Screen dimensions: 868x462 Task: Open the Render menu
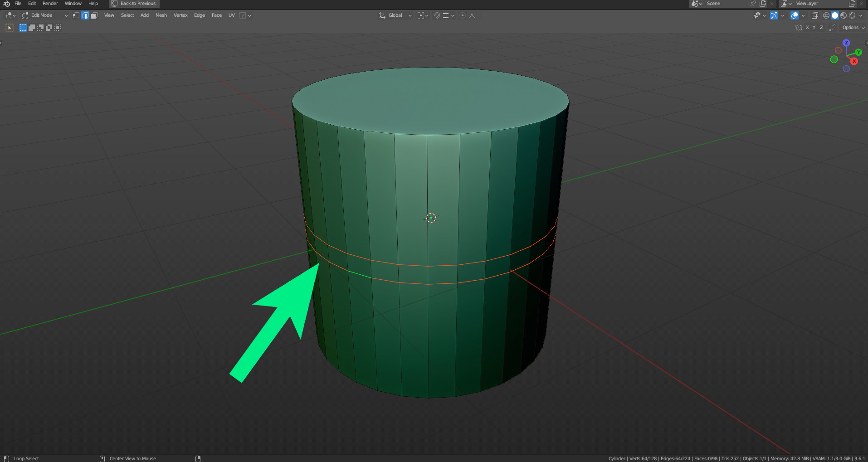[x=50, y=4]
